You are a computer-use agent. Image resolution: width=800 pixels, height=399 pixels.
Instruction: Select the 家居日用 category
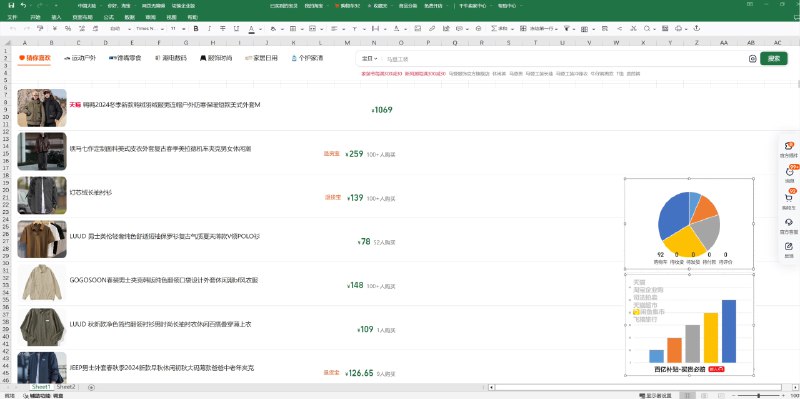pos(261,58)
